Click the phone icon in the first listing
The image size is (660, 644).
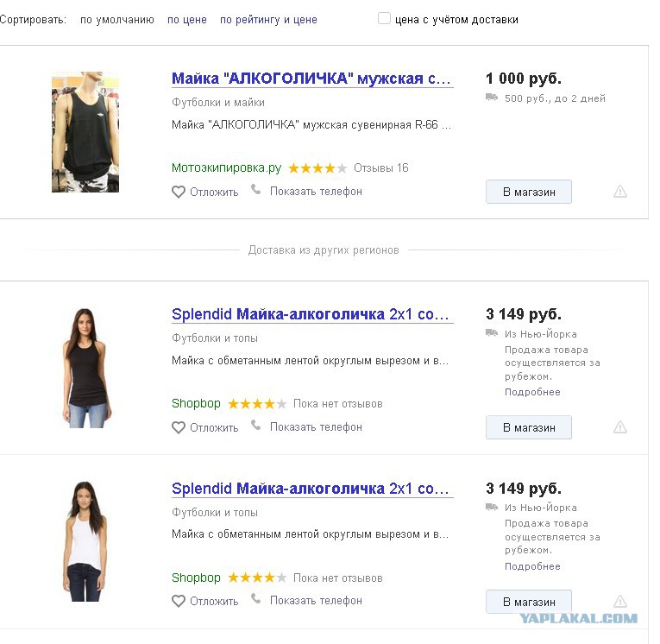click(x=256, y=190)
